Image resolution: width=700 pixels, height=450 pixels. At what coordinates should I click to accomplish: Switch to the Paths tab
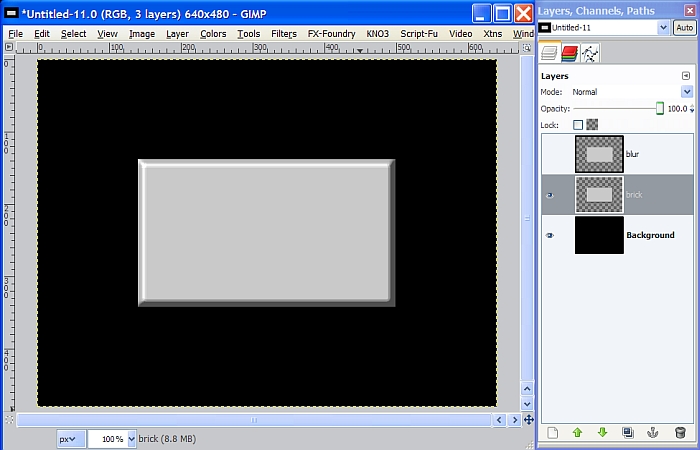pos(590,53)
